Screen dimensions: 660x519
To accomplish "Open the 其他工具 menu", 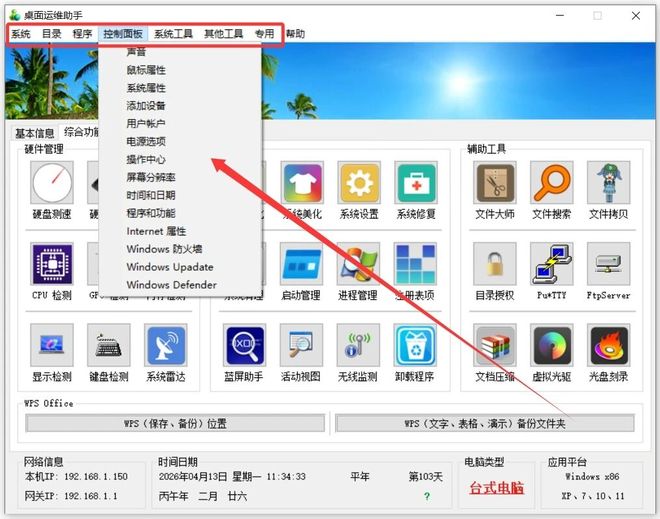I will point(224,34).
